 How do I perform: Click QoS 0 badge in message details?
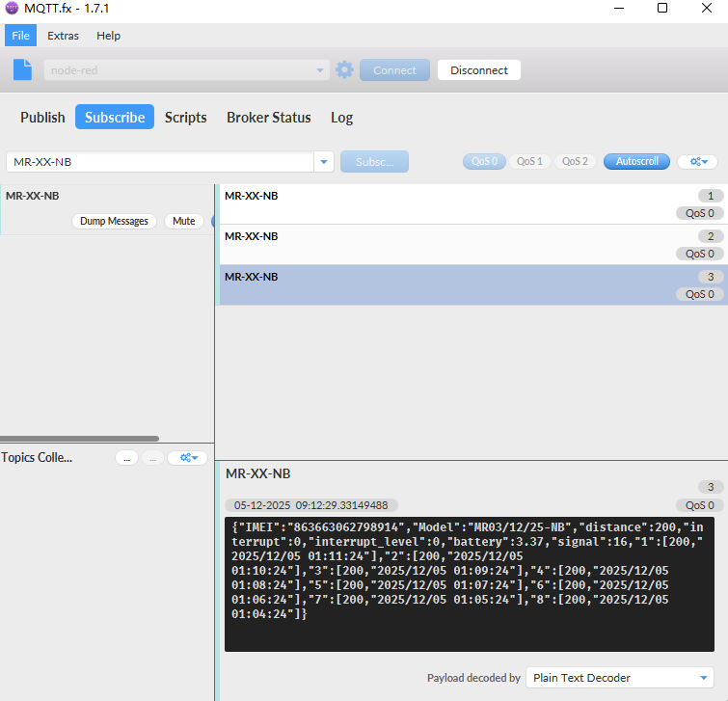pyautogui.click(x=700, y=505)
